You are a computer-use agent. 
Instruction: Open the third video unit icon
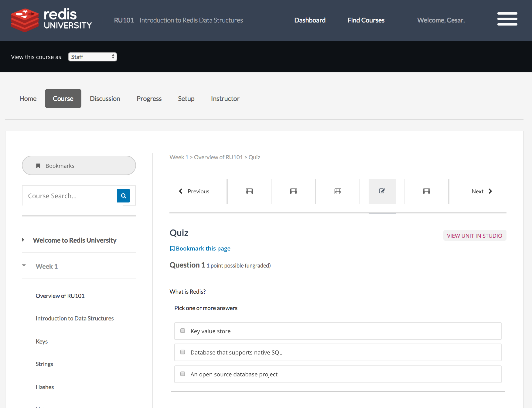[338, 191]
